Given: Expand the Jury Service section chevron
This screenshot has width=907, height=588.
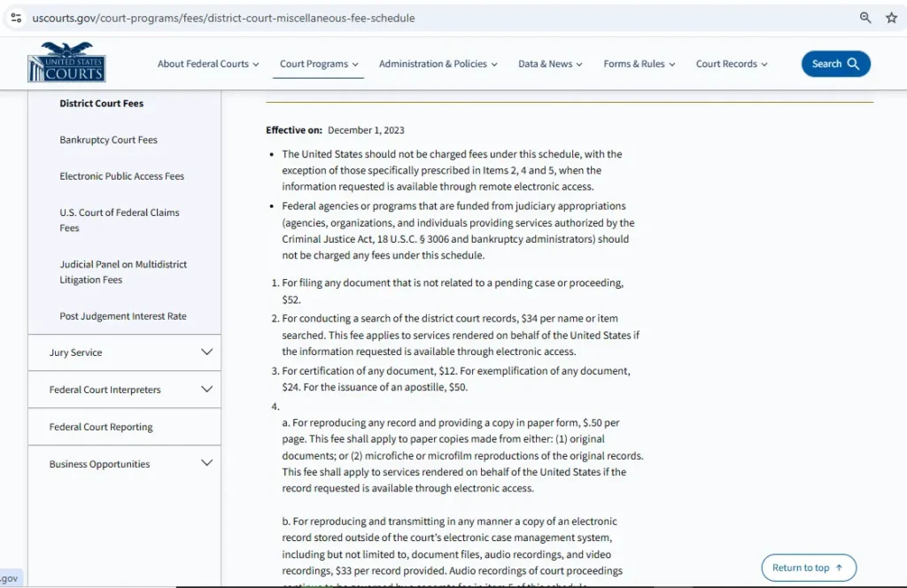Looking at the screenshot, I should tap(206, 352).
